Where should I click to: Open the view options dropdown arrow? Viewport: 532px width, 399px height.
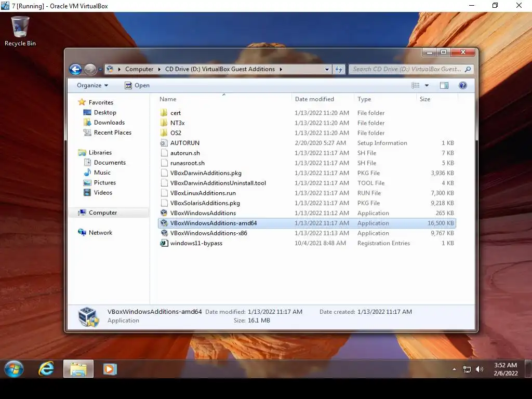click(x=427, y=86)
